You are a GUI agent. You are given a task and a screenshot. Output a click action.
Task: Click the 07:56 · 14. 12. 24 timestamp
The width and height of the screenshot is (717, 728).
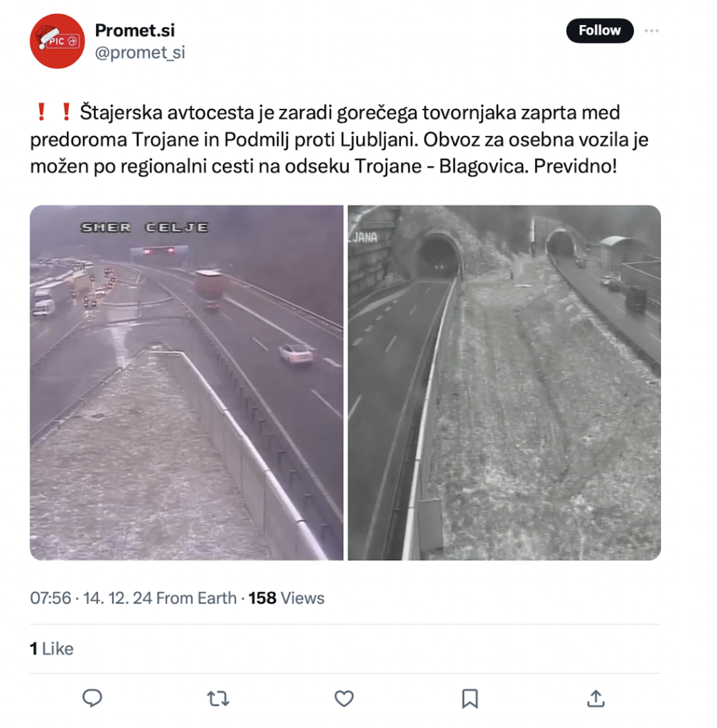coord(91,598)
